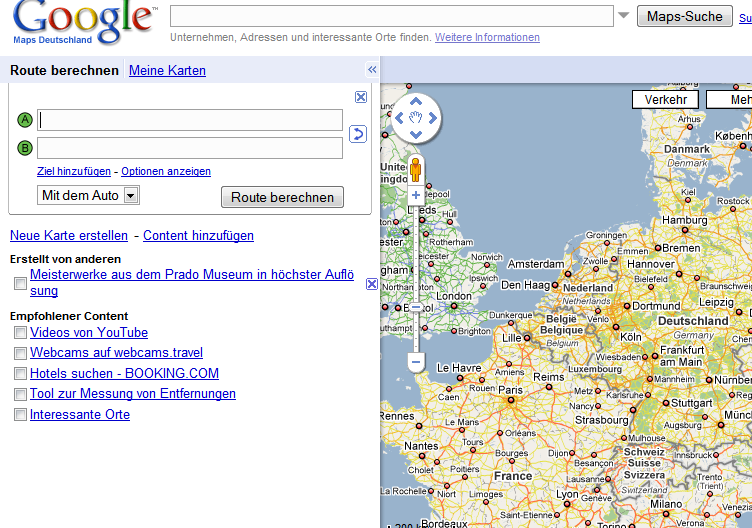Collapse the left side panel
This screenshot has width=752, height=528.
point(372,70)
